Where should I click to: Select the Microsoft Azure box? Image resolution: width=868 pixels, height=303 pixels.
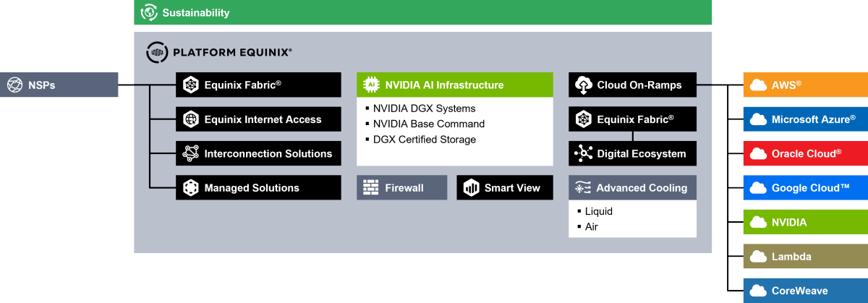tap(805, 119)
